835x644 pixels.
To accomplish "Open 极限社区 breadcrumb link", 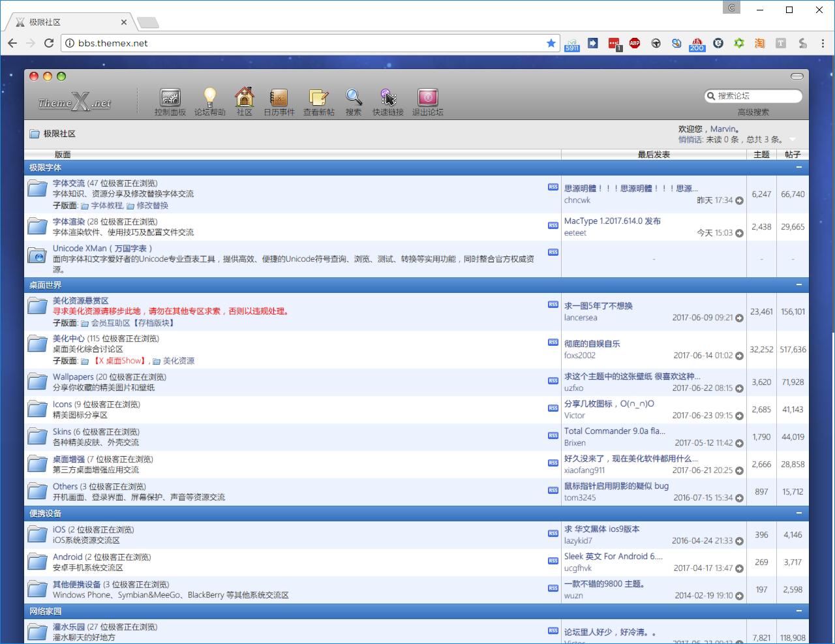I will pos(59,134).
